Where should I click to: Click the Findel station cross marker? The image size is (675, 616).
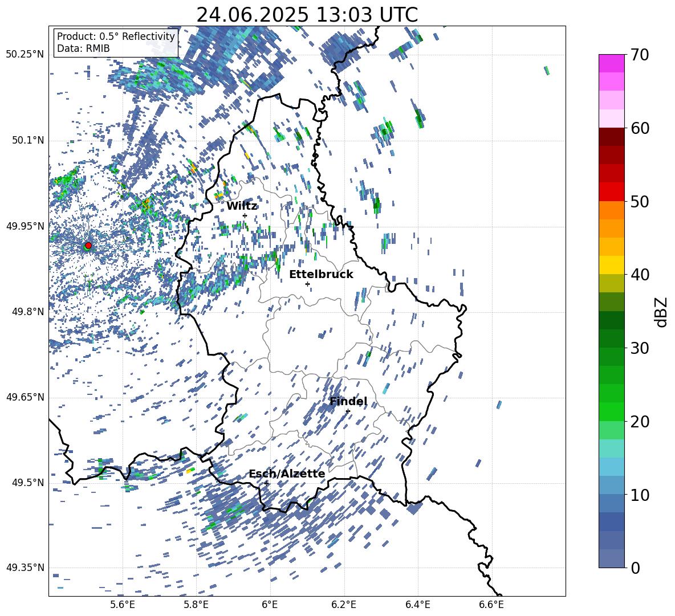pos(348,411)
